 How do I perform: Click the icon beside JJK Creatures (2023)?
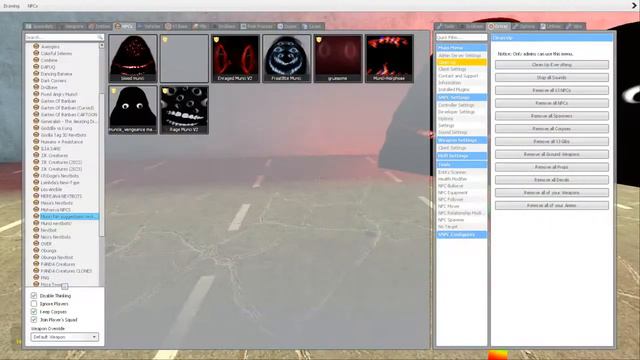[x=36, y=169]
